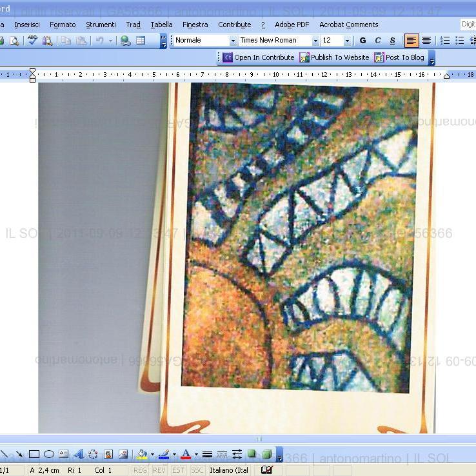Screen dimensions: 476x476
Task: Click the left indent ruler marker
Action: 32,80
